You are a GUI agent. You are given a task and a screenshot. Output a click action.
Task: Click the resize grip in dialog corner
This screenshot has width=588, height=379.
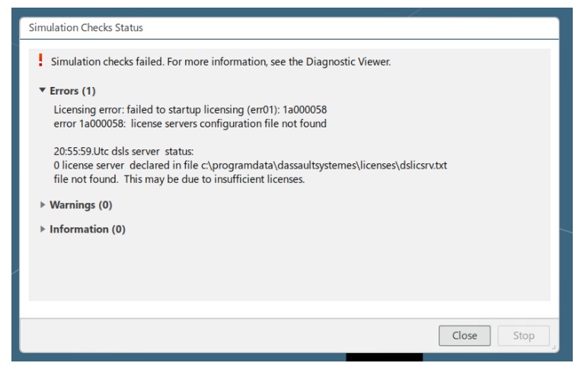click(554, 348)
